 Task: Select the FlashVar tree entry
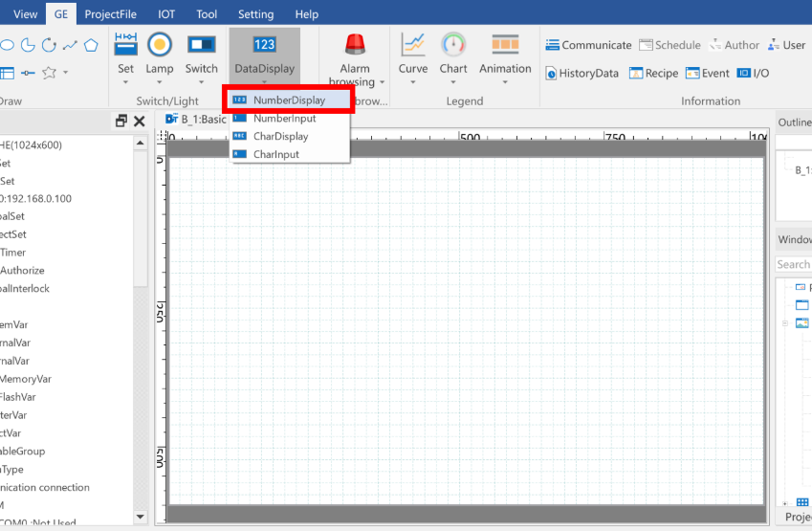[x=18, y=397]
